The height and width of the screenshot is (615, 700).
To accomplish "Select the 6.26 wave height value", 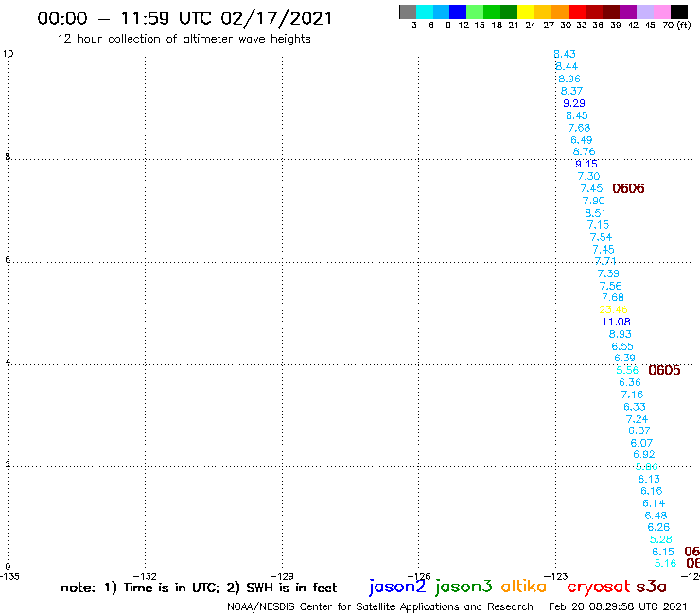I will point(658,527).
